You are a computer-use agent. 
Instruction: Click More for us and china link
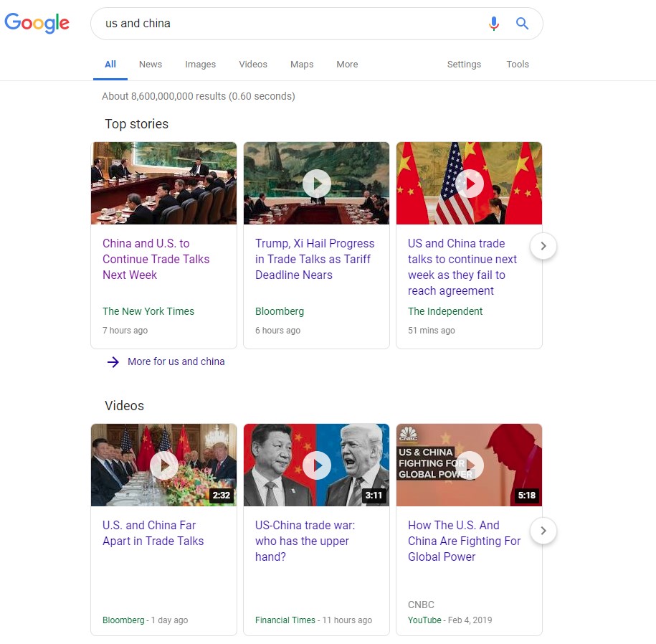click(x=176, y=361)
